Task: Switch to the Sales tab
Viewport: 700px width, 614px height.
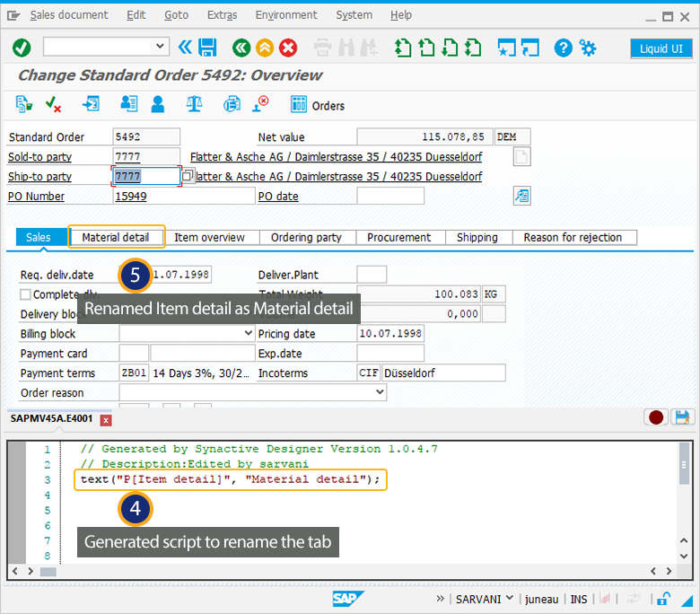Action: (x=38, y=237)
